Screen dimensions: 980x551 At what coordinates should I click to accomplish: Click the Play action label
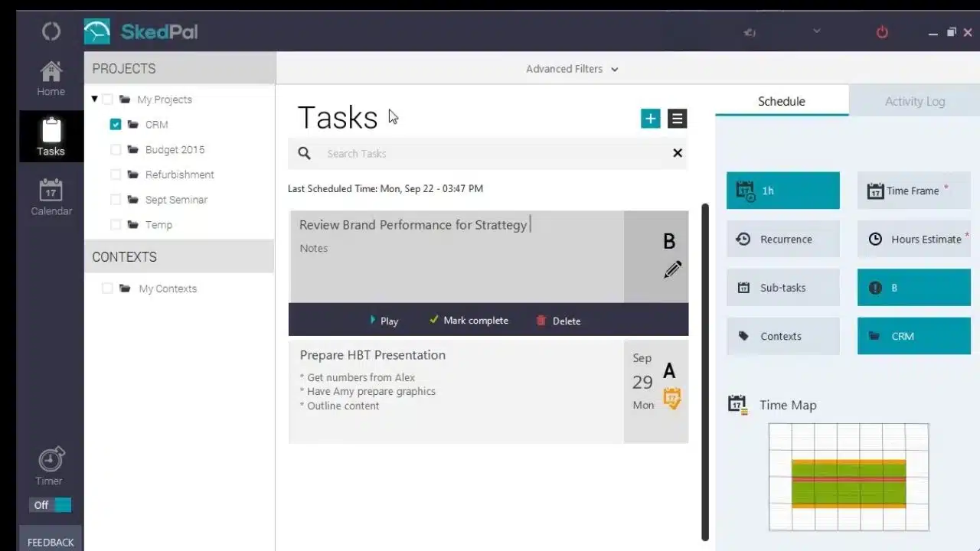390,321
